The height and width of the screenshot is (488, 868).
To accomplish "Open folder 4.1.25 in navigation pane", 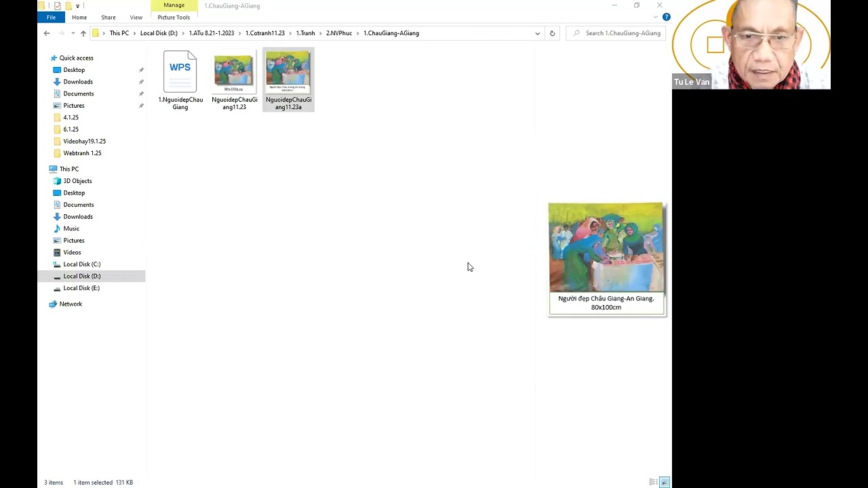I will click(71, 117).
